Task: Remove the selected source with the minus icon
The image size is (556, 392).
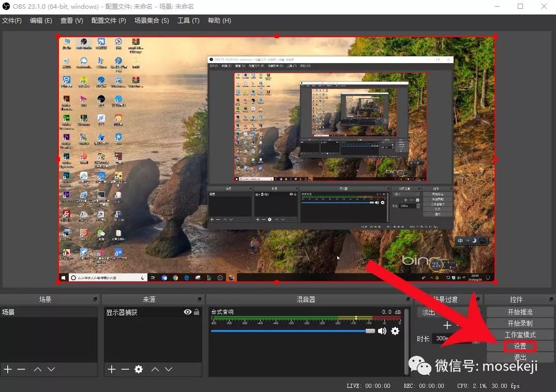Action: pyautogui.click(x=125, y=369)
